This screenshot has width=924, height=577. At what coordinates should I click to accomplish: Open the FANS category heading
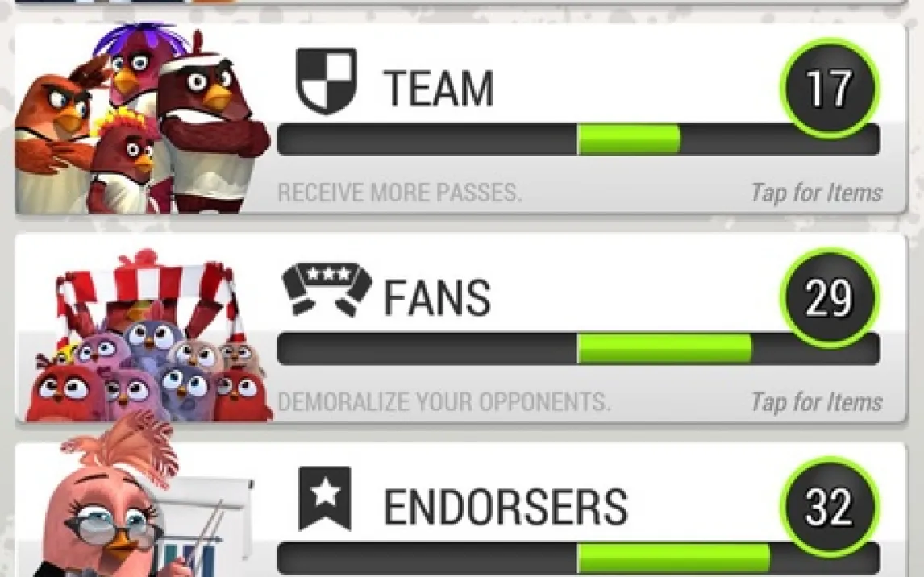(x=437, y=298)
